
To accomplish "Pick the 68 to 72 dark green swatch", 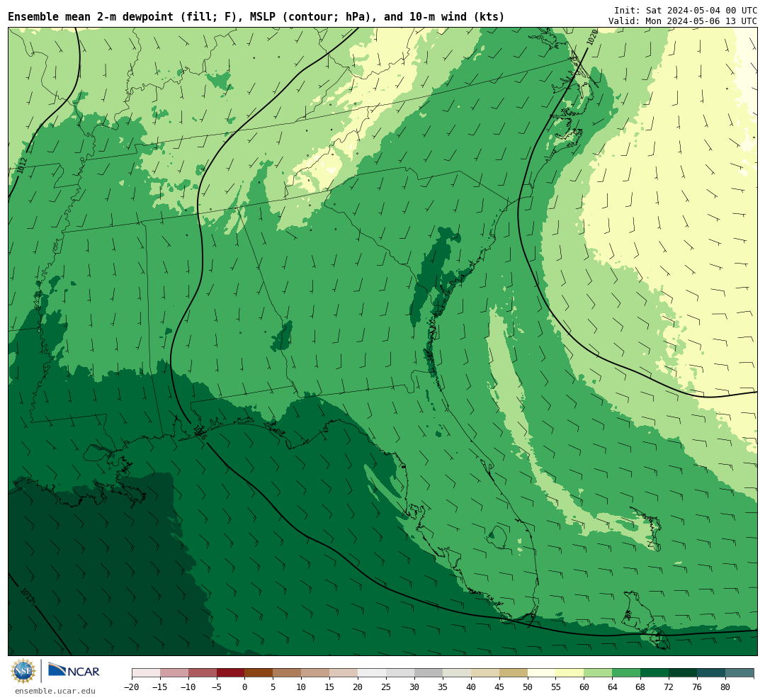I will pos(655,673).
